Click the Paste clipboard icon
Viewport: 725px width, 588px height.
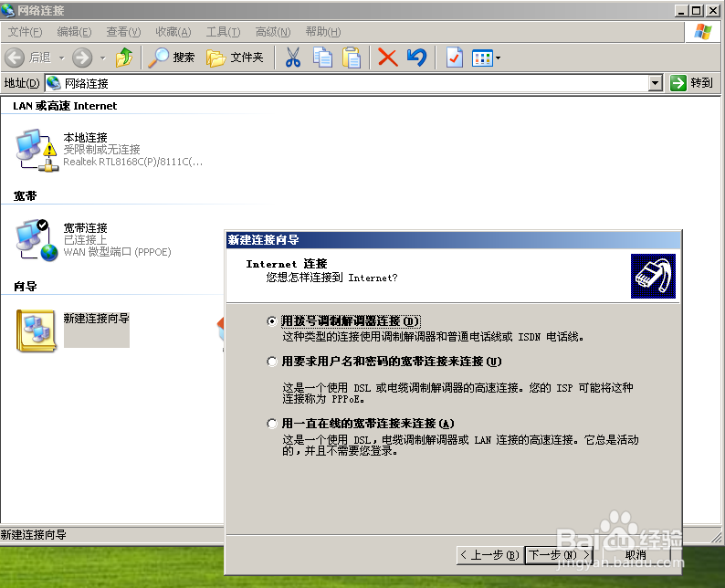pos(352,58)
